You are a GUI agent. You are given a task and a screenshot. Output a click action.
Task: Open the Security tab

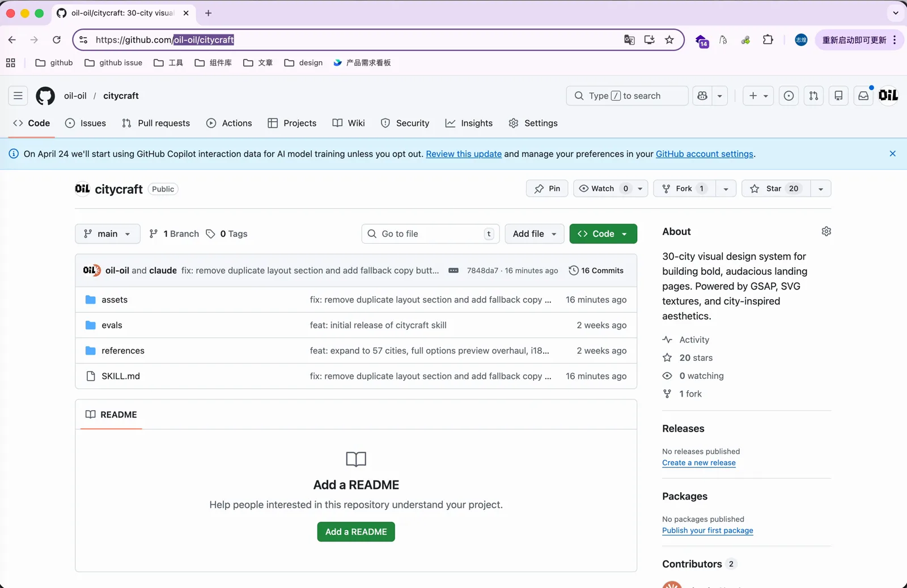405,123
